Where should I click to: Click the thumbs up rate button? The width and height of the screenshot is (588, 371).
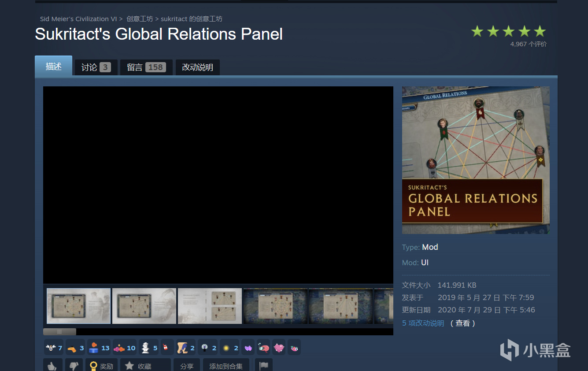tap(52, 365)
